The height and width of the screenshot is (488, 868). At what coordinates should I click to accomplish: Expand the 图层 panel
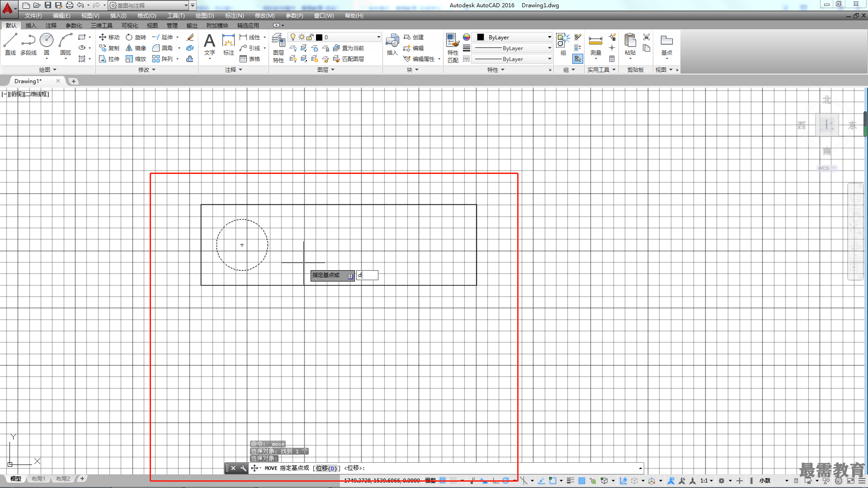[326, 70]
